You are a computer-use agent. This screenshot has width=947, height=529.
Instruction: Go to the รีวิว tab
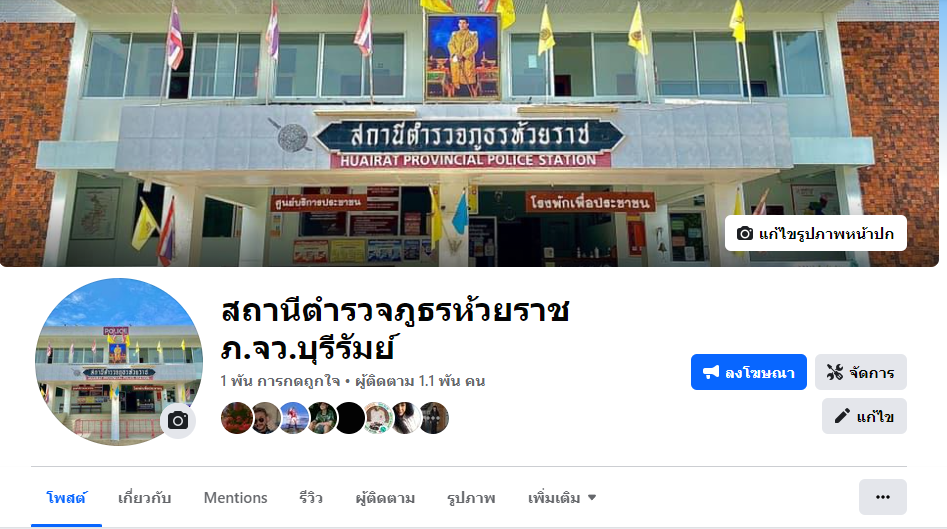tap(311, 498)
